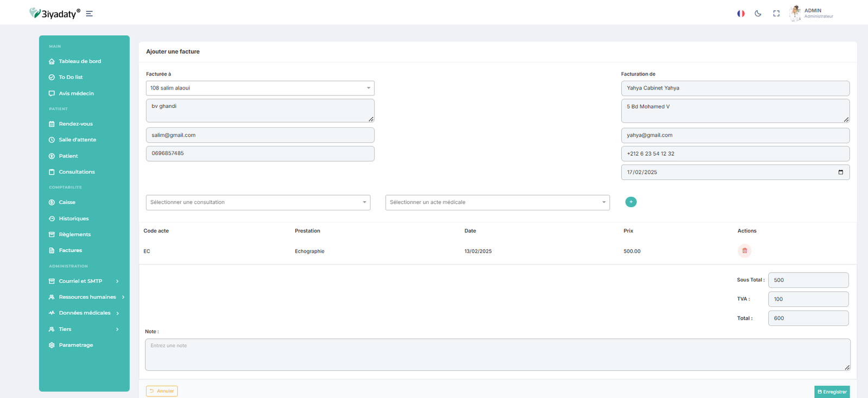Click the 3iyadaty logo

click(x=55, y=14)
